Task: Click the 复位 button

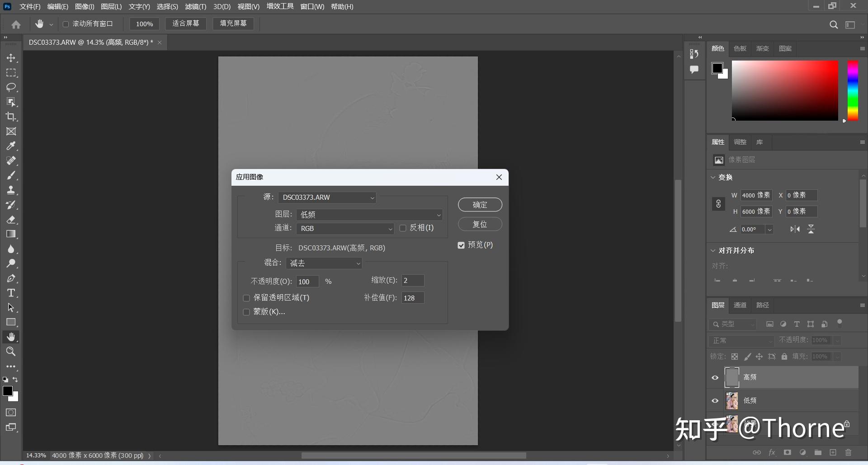Action: (x=480, y=224)
